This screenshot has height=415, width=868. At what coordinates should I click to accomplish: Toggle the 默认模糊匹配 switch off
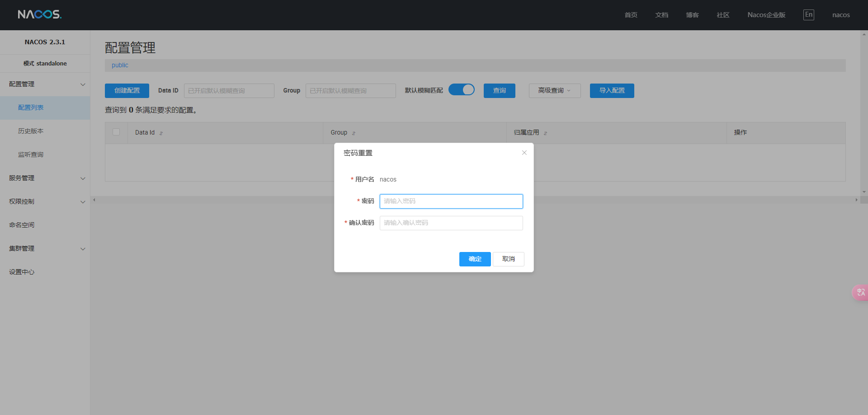[461, 90]
